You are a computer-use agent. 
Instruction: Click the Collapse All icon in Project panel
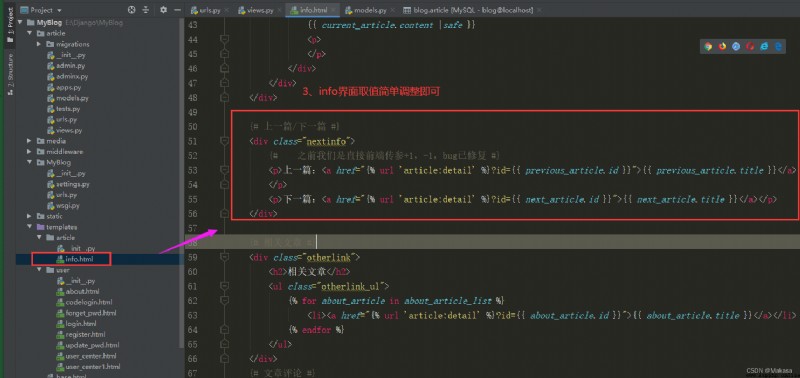coord(146,10)
